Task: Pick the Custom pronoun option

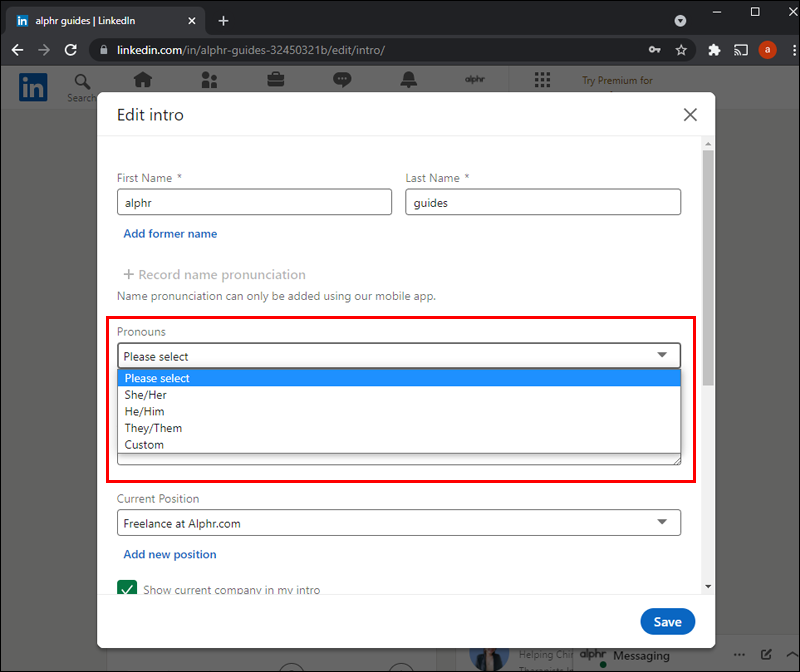Action: point(144,445)
